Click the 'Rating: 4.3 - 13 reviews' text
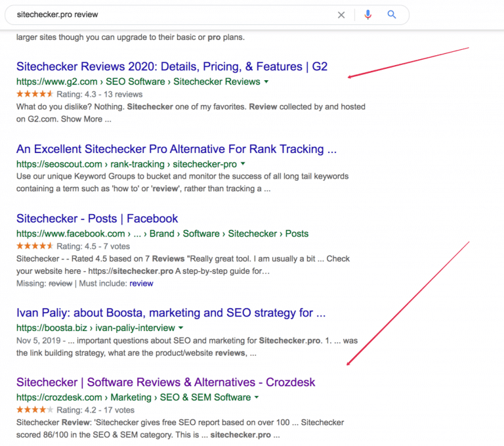504x446 pixels. [x=99, y=95]
